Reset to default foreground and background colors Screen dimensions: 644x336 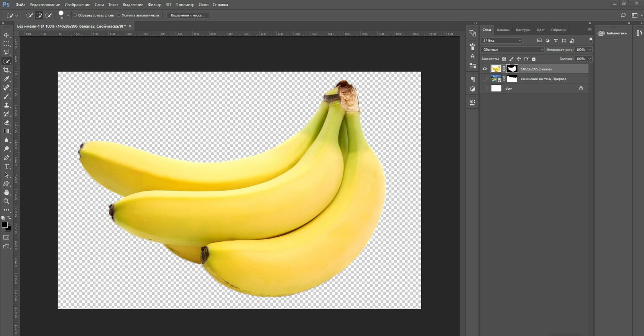3,218
